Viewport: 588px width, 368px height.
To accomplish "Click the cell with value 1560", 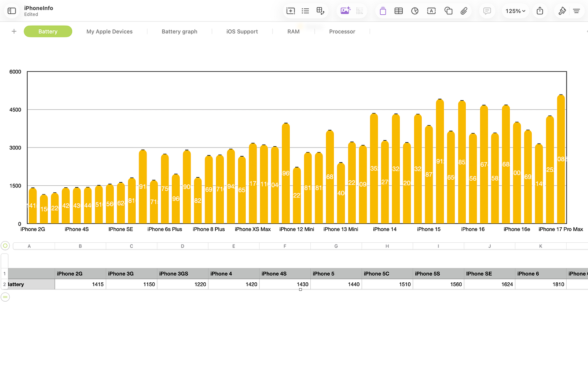I will 438,284.
